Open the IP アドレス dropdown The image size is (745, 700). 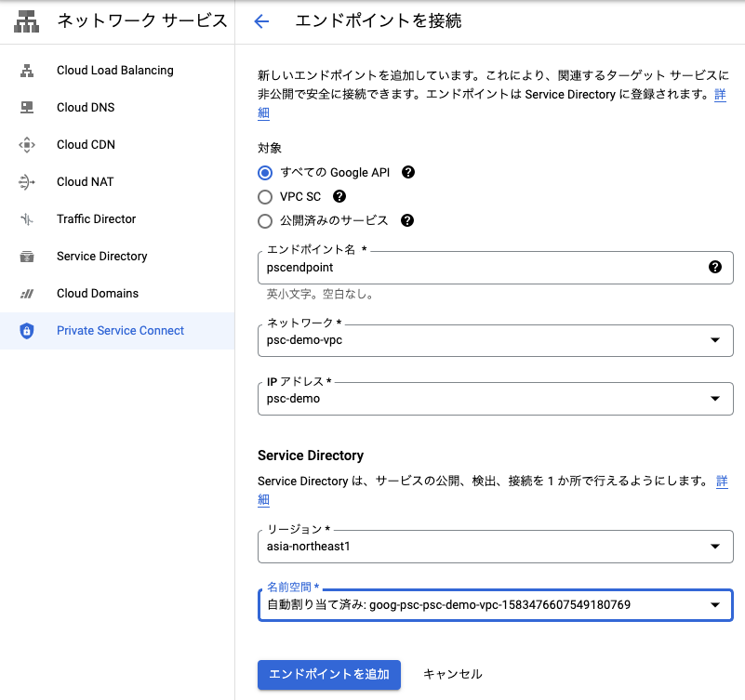click(x=714, y=399)
